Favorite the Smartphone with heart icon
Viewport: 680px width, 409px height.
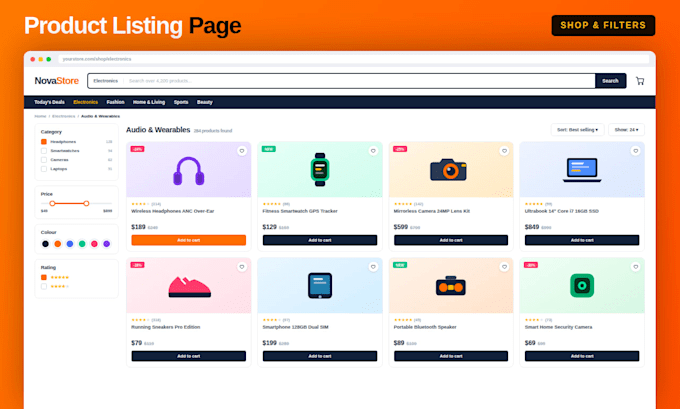[x=373, y=267]
